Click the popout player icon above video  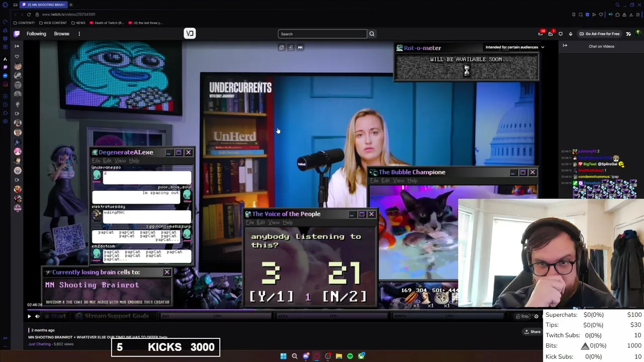click(x=281, y=47)
